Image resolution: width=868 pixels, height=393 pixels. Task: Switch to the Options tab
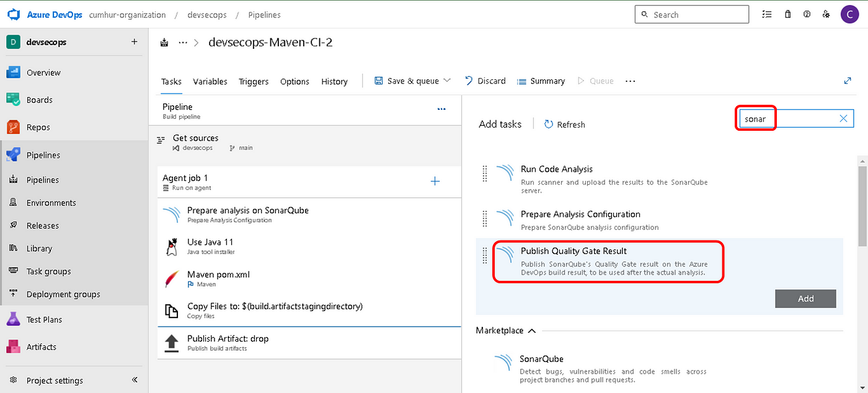point(294,81)
